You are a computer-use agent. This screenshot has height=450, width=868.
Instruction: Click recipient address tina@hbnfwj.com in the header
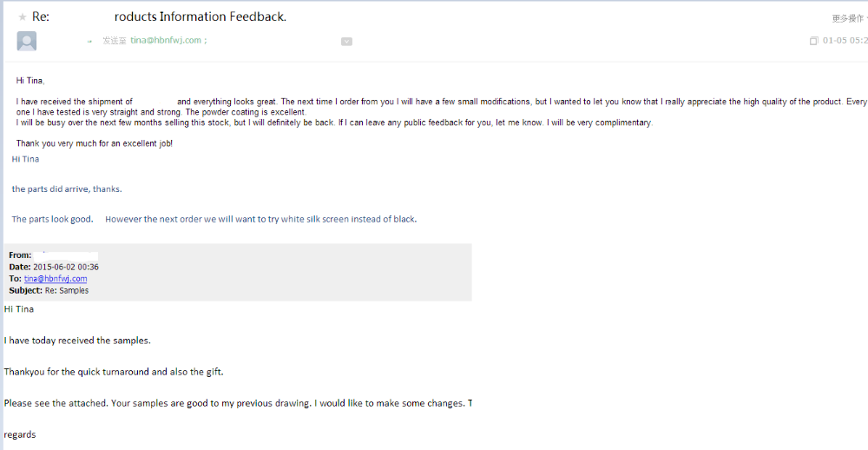pyautogui.click(x=166, y=41)
